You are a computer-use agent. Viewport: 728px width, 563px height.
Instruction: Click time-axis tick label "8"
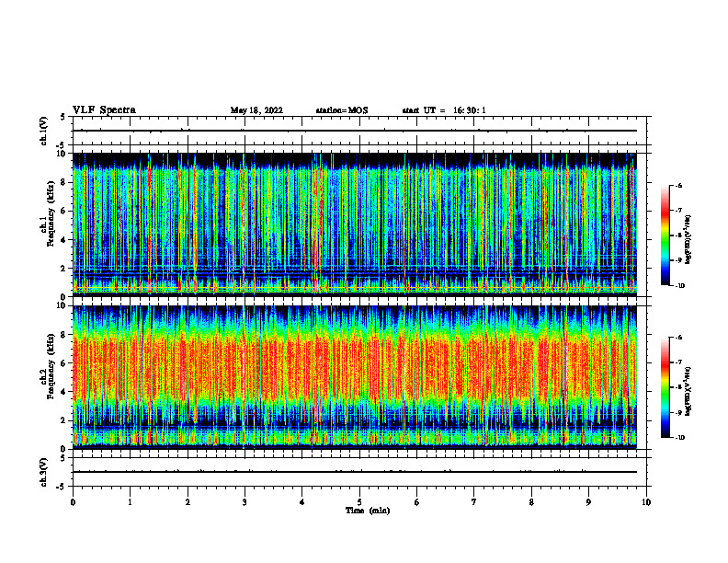click(x=531, y=502)
